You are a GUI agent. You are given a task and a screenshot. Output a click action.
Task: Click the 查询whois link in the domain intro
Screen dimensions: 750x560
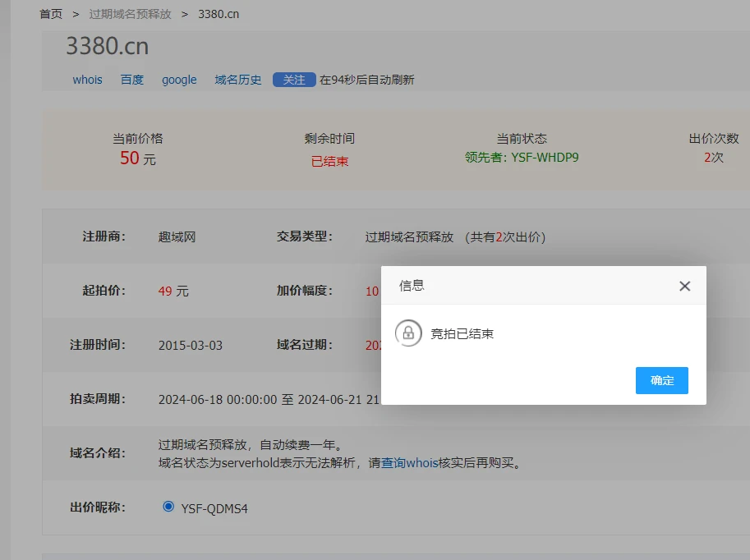(x=410, y=462)
